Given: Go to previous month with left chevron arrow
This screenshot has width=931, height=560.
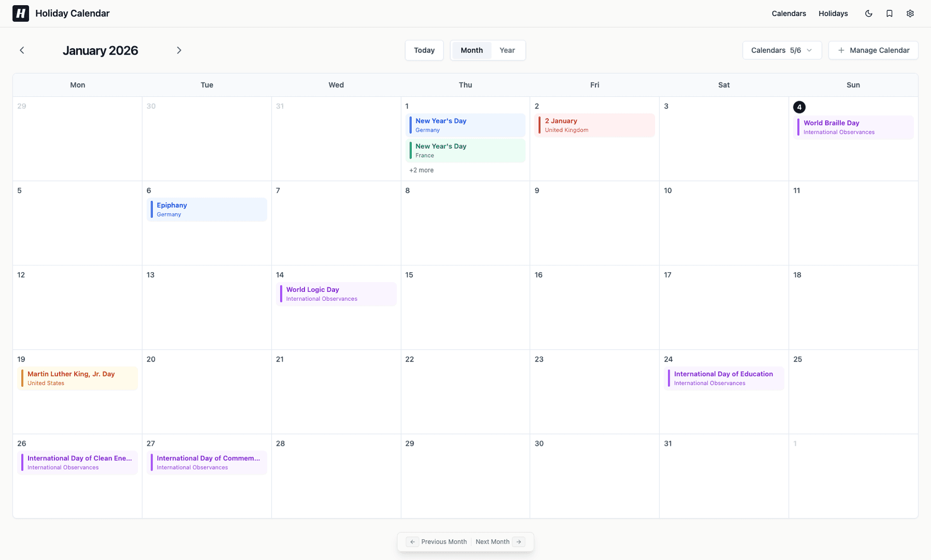Looking at the screenshot, I should point(22,50).
